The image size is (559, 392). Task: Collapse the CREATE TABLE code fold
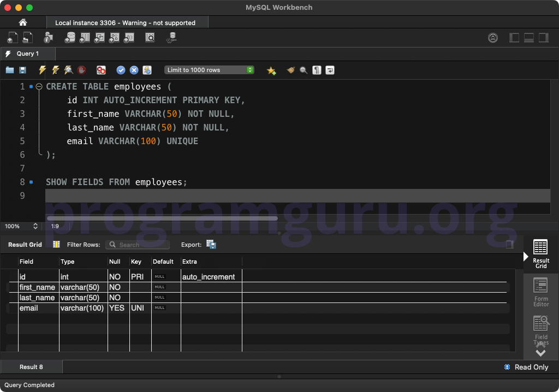(39, 86)
